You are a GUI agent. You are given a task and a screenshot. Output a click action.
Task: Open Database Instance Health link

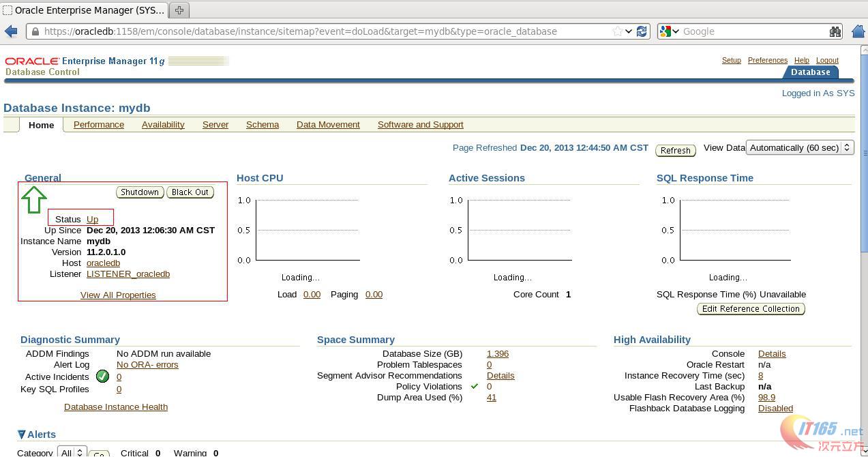point(116,407)
